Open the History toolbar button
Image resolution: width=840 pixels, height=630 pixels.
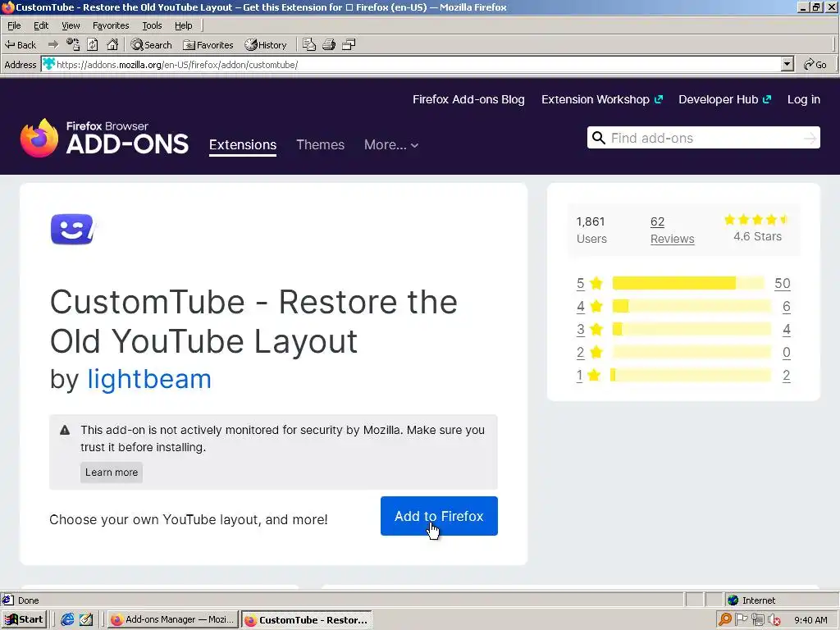coord(266,45)
